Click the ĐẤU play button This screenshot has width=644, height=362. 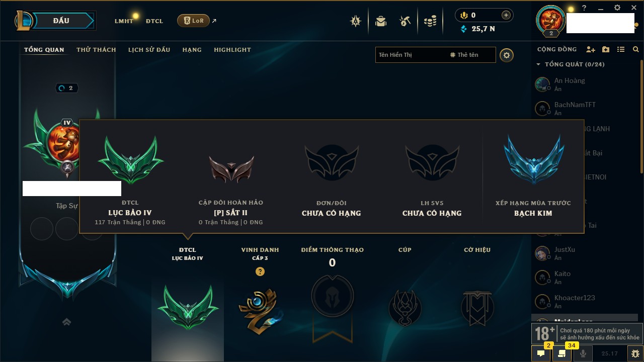pos(61,21)
